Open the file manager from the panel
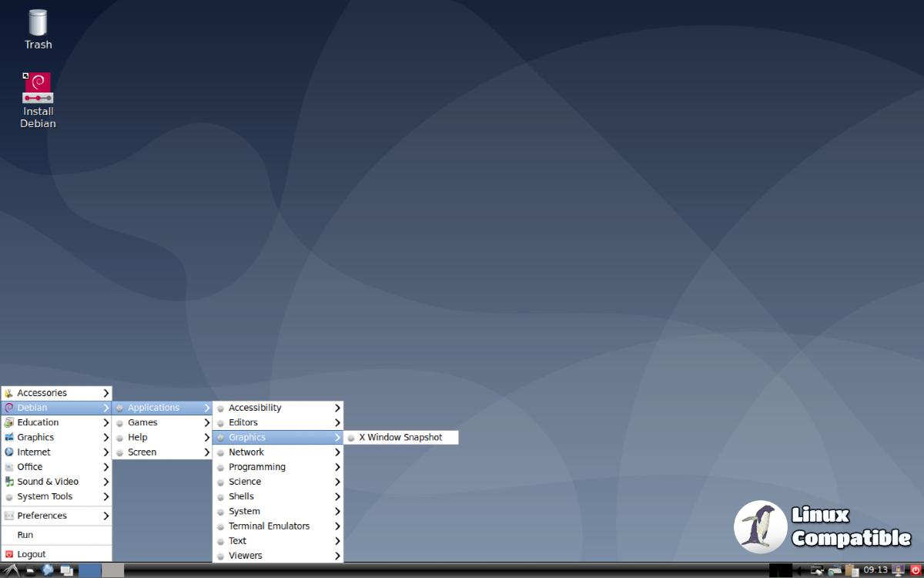This screenshot has width=924, height=578. (x=29, y=570)
